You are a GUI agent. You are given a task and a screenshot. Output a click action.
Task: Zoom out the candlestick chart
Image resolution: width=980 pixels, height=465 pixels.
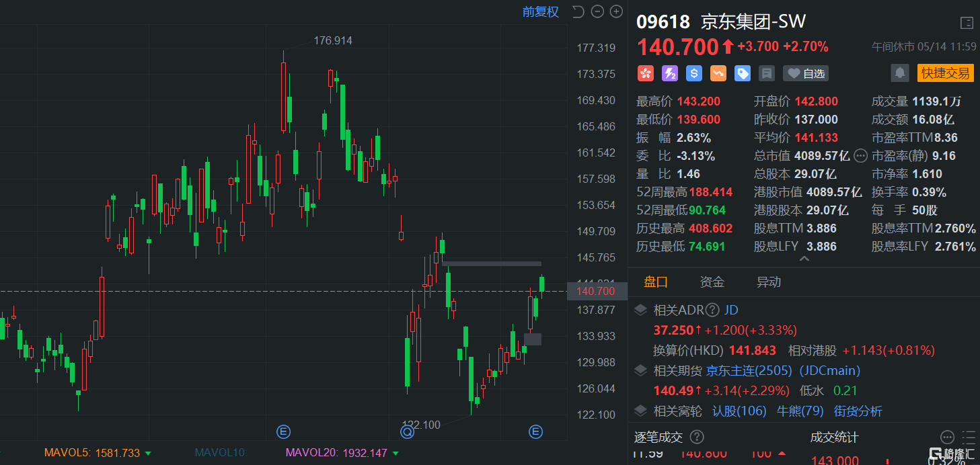[597, 11]
